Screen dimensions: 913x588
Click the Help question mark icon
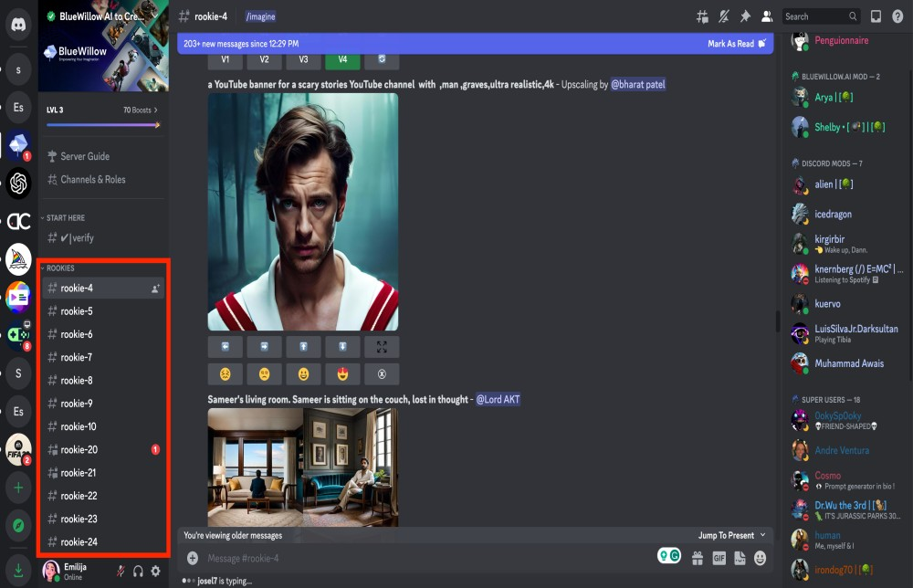click(x=897, y=16)
